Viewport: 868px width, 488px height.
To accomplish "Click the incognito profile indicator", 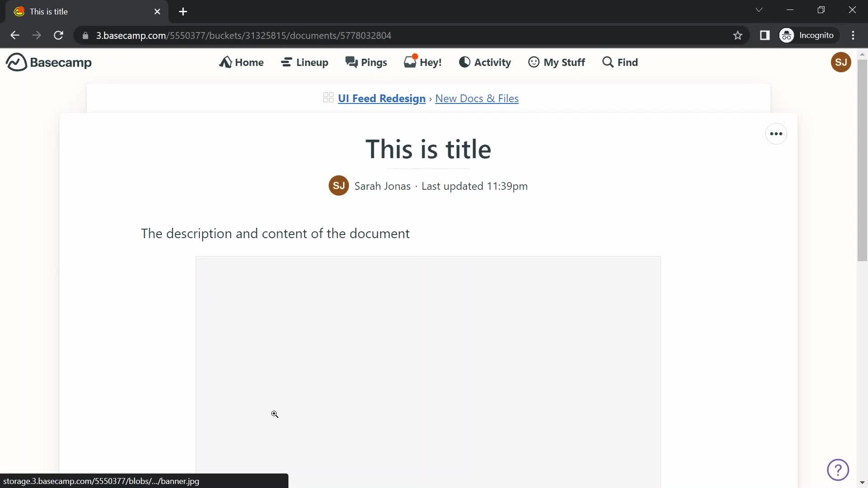I will tap(809, 35).
